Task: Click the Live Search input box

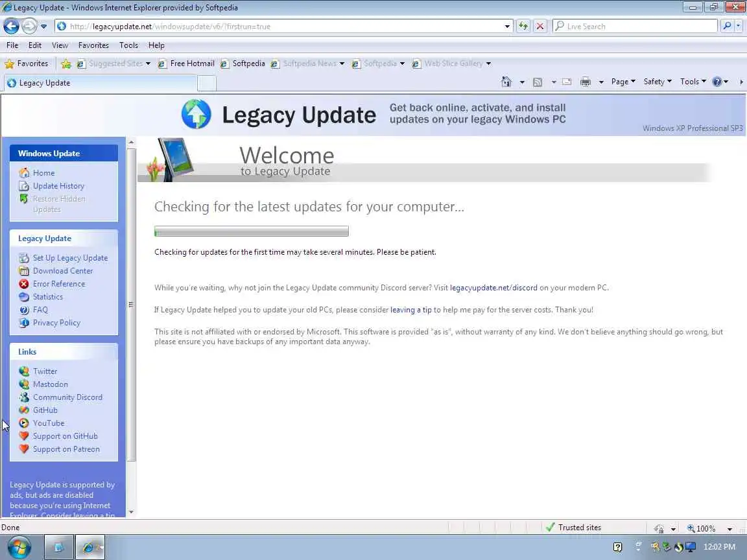Action: [x=635, y=26]
